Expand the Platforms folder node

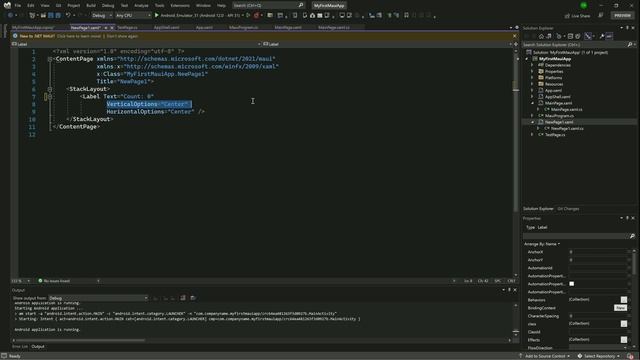[532, 78]
